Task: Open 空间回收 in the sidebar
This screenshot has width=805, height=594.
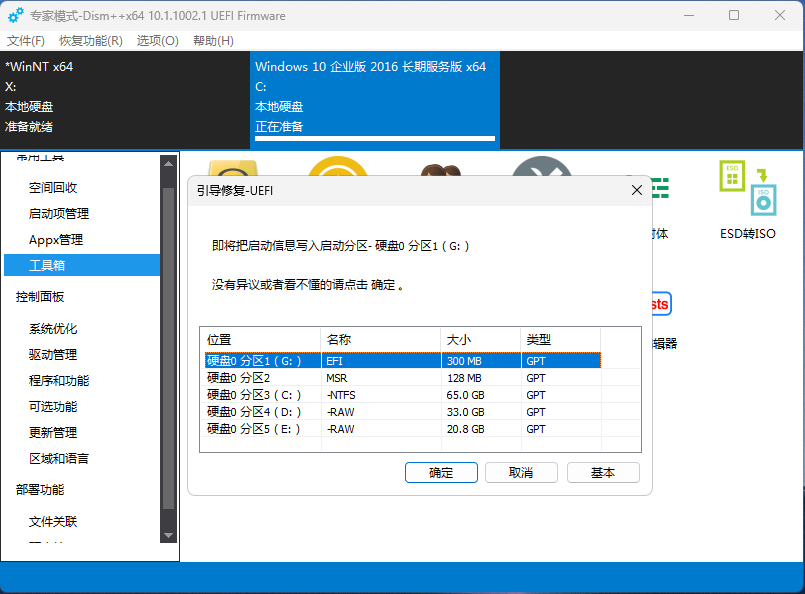Action: tap(53, 188)
